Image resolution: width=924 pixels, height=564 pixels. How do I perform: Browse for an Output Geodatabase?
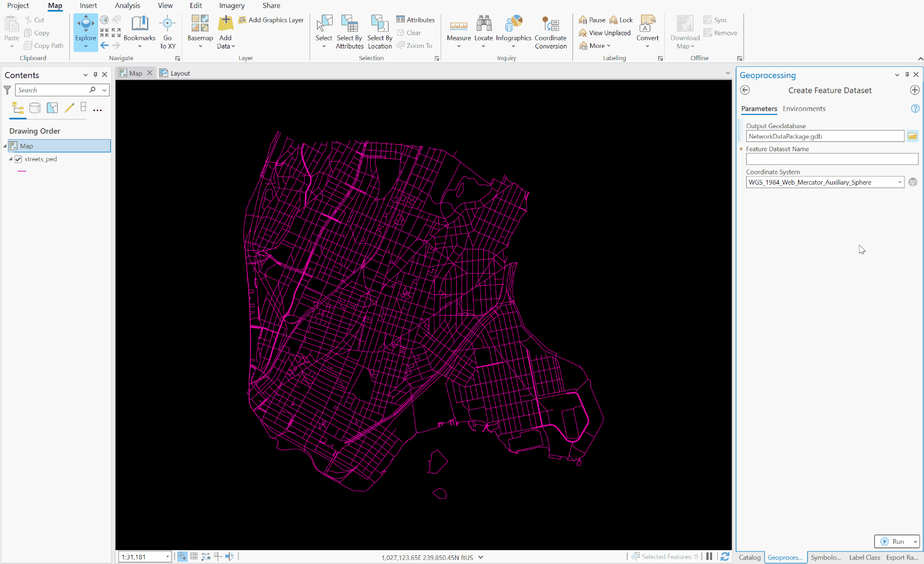coord(912,136)
